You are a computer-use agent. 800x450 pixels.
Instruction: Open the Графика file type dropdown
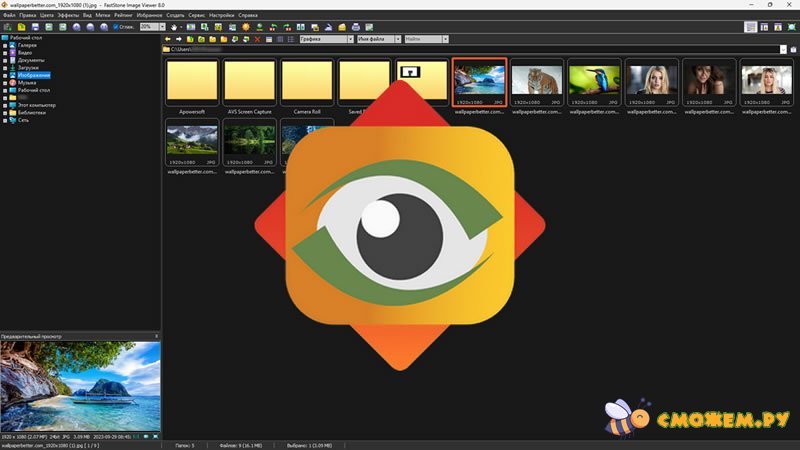[349, 39]
